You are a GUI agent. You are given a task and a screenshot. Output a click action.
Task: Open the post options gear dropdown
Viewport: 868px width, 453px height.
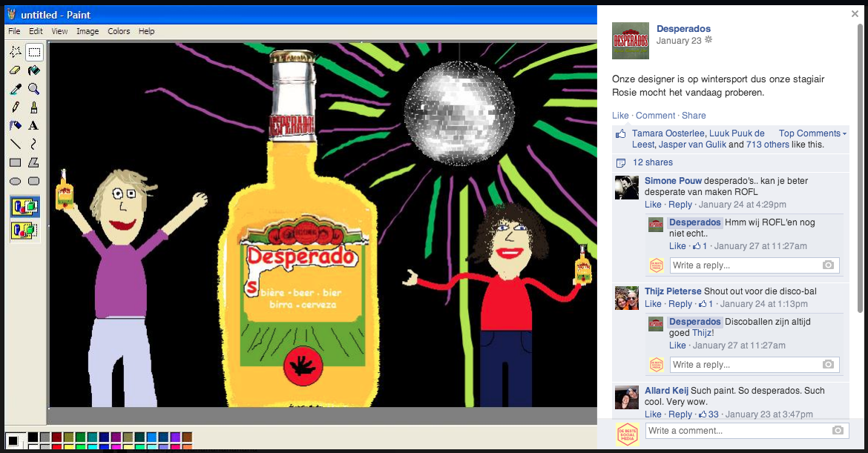click(x=708, y=40)
